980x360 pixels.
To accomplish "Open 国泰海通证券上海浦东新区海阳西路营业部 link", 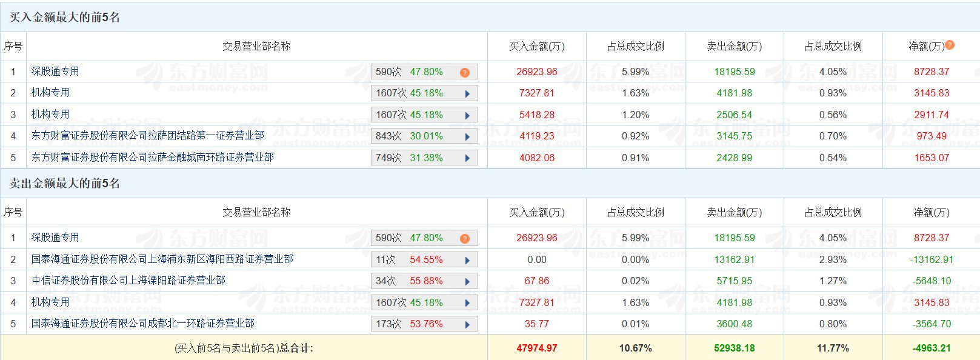I will coord(162,259).
